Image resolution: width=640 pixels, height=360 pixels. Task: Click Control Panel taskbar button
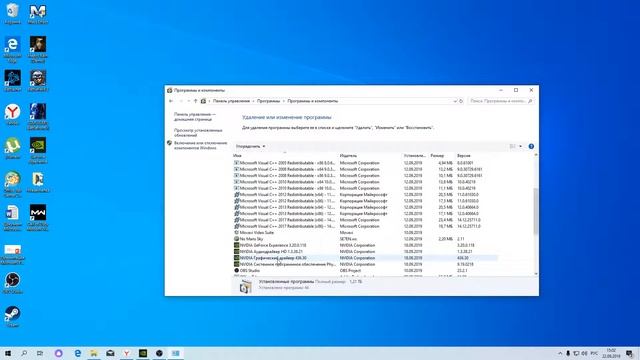[176, 353]
